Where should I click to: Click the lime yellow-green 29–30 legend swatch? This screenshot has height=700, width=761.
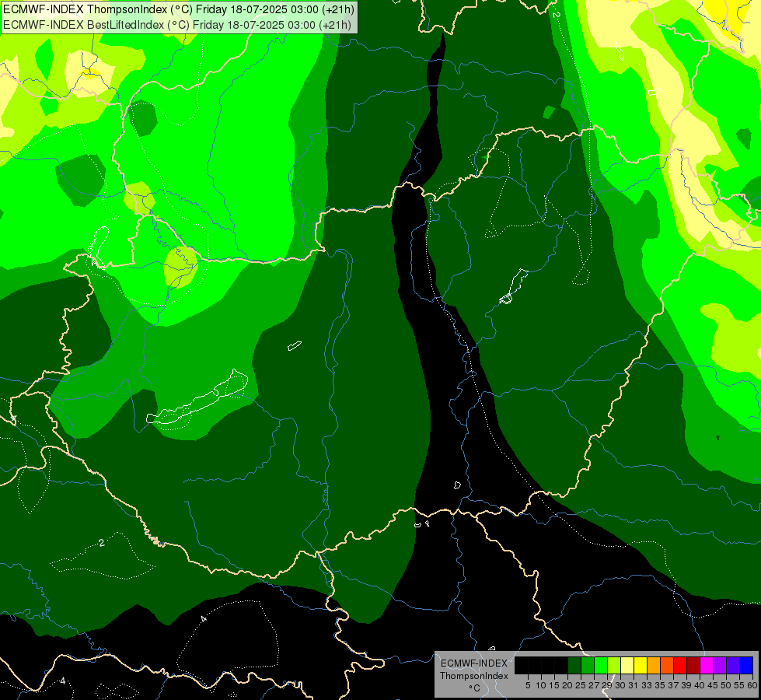(614, 665)
